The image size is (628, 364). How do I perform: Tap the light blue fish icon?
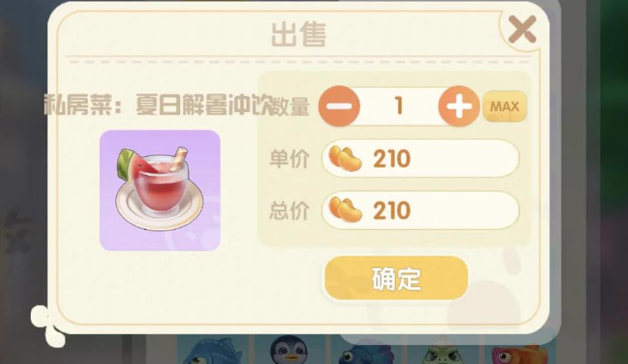click(213, 352)
